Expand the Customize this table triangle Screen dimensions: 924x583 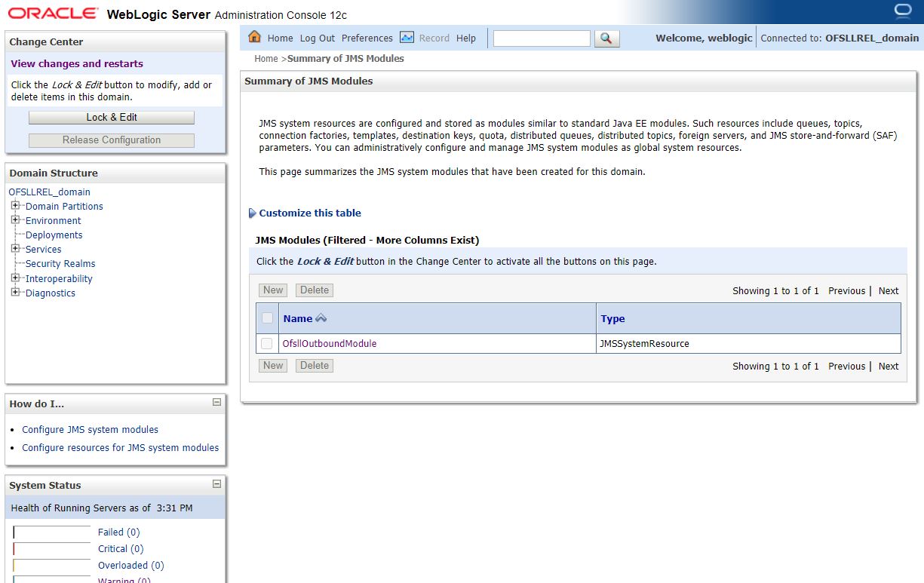253,213
